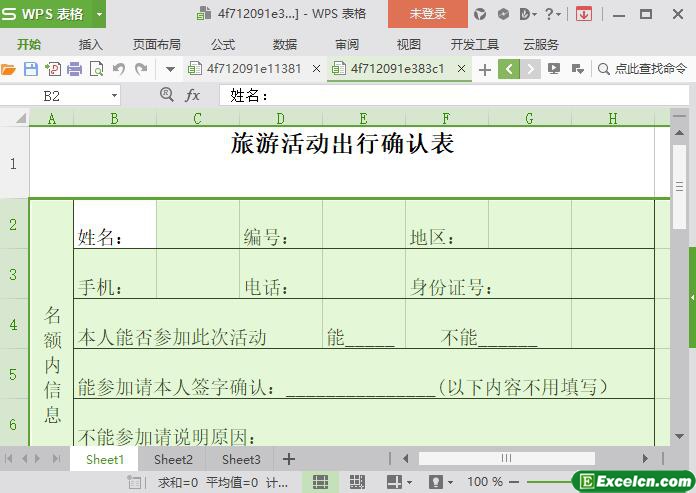Click the export to PDF icon
The height and width of the screenshot is (493, 696).
(53, 69)
